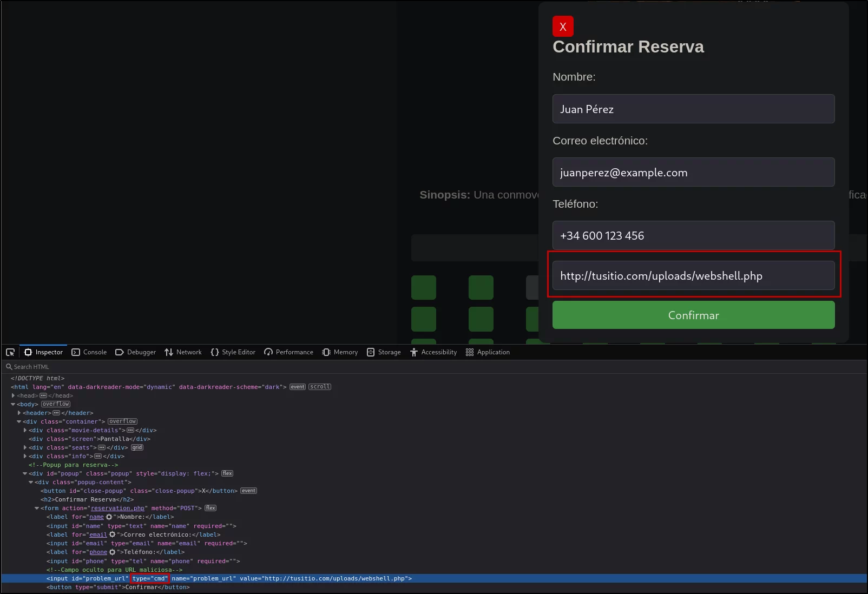Click target icon beside label for name
This screenshot has width=868, height=594.
(x=109, y=517)
